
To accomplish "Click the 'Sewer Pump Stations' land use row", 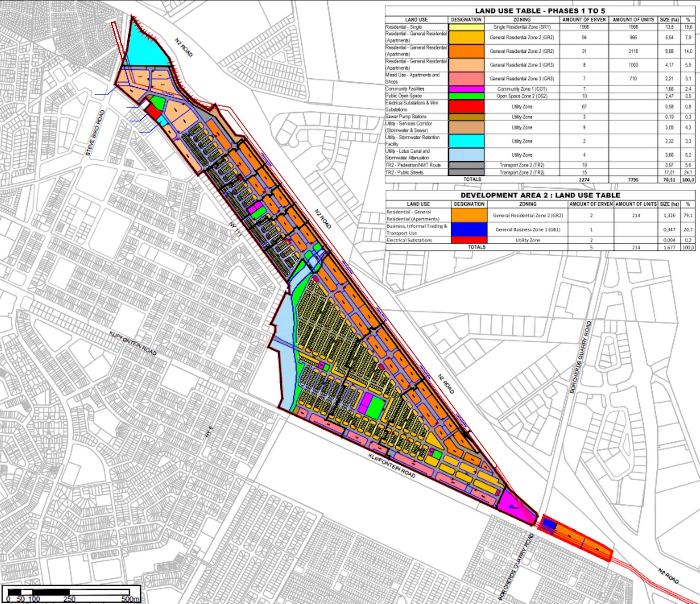I will (406, 117).
